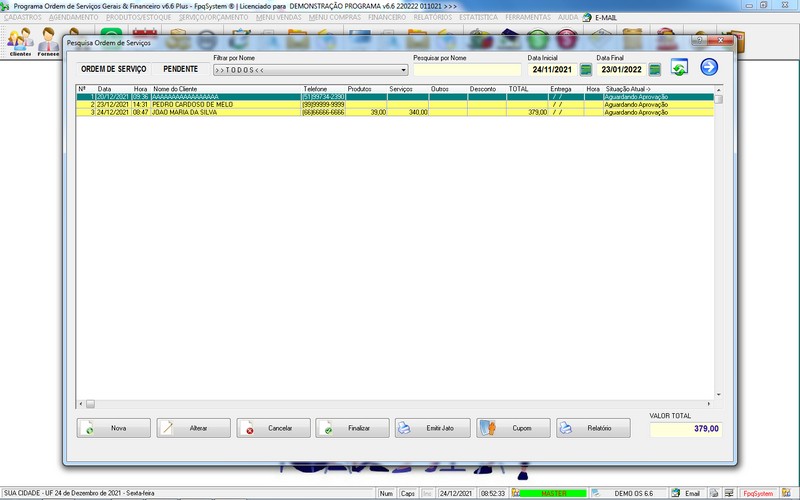Click the Cancelar button
This screenshot has height=500, width=800.
pos(273,428)
